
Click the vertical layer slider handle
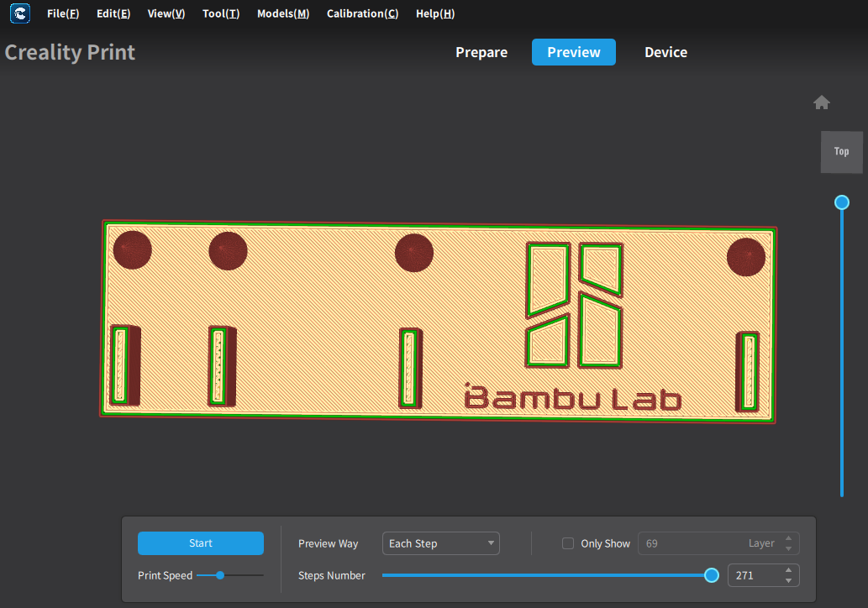[x=841, y=202]
